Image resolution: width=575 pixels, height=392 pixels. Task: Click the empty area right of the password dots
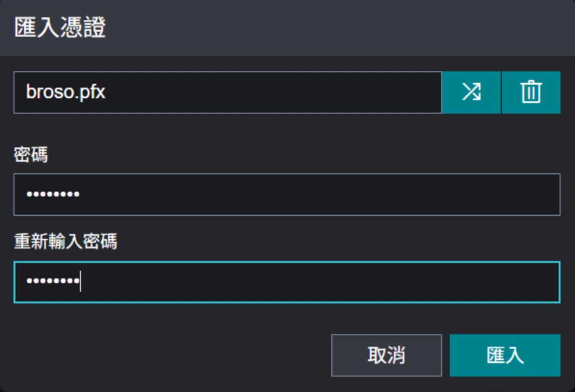tap(318, 195)
